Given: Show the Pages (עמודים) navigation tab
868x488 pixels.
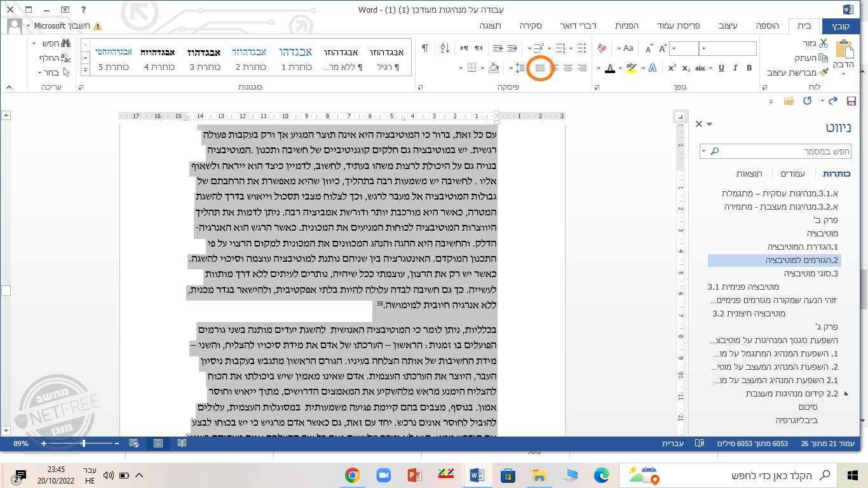Looking at the screenshot, I should (x=792, y=173).
